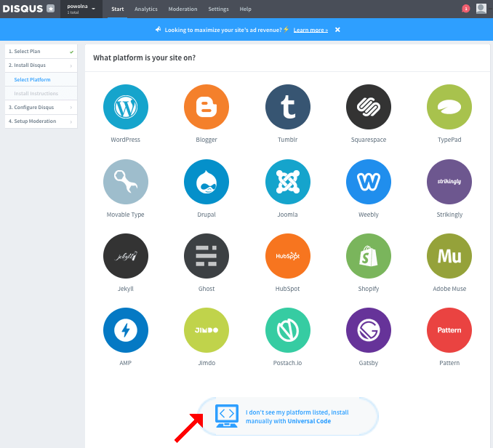Choose the Drupal platform icon

207,182
